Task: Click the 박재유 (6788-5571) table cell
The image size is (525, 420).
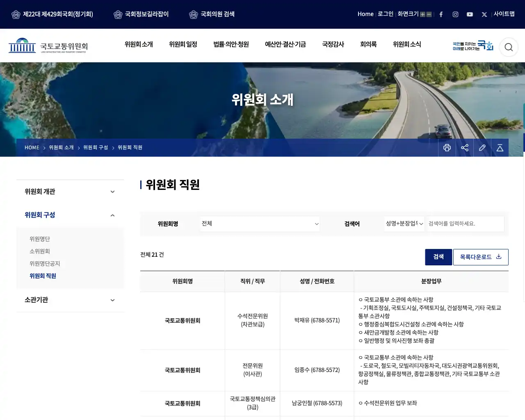Action: tap(317, 321)
